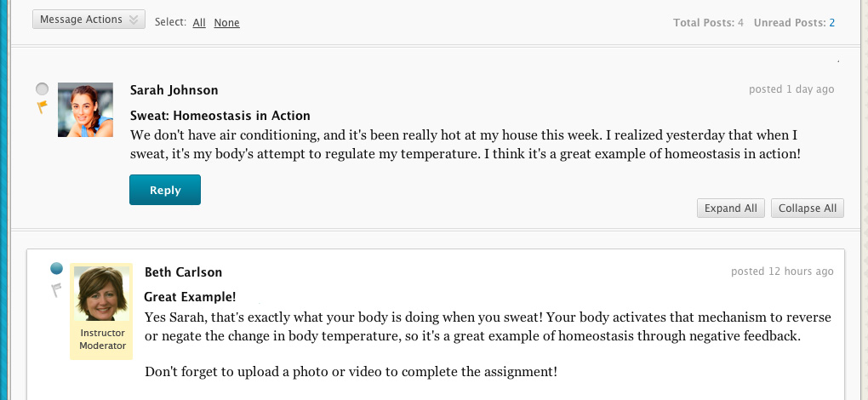Click the post title Sweat: Homeostasis in Action
This screenshot has height=400, width=868.
[220, 116]
